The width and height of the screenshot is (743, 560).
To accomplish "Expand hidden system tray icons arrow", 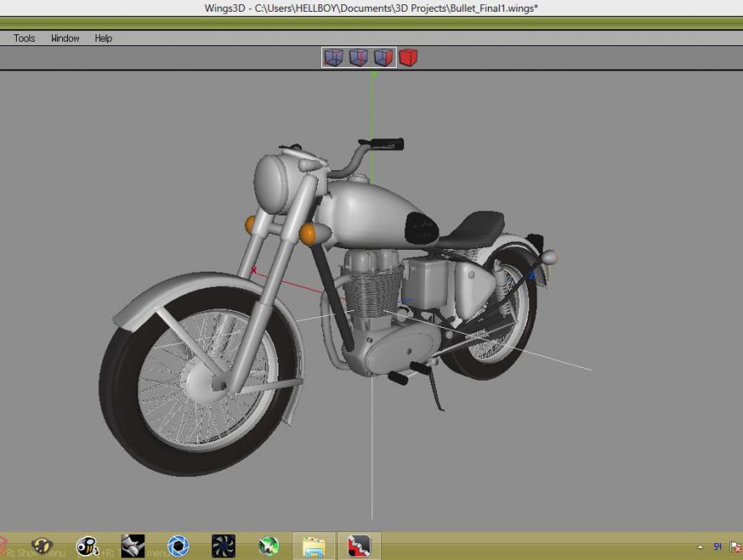I will (x=700, y=547).
